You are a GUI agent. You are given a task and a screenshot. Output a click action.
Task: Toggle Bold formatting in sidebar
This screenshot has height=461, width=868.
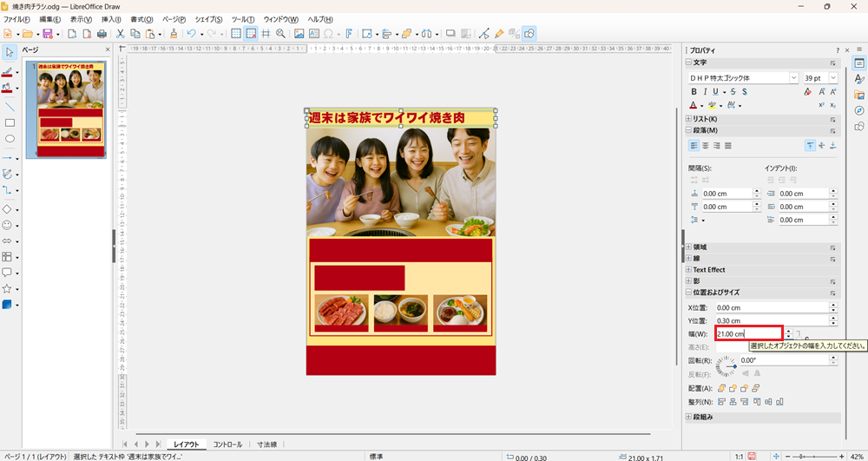pos(694,92)
